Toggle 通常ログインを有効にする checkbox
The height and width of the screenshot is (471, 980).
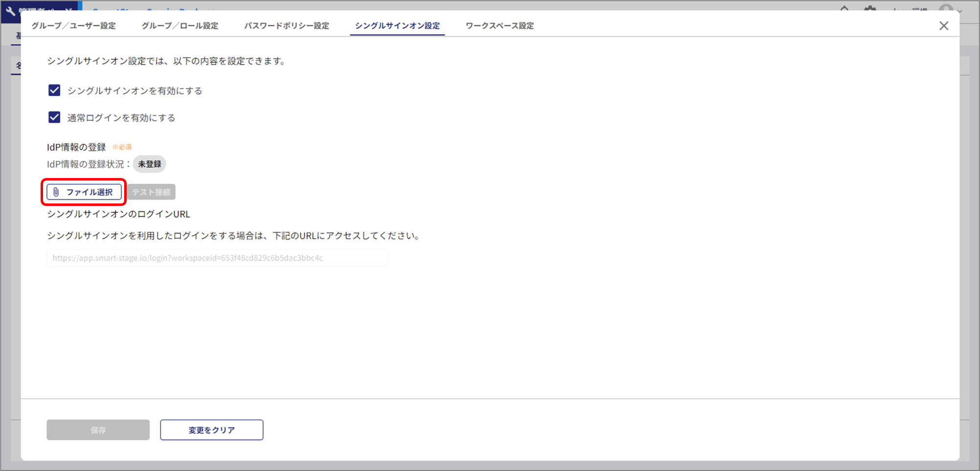pyautogui.click(x=54, y=117)
